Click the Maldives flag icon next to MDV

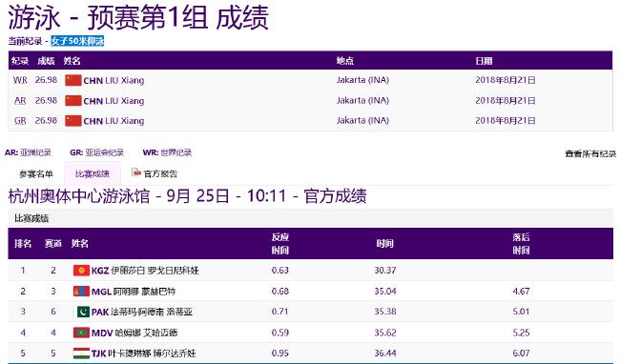click(81, 333)
